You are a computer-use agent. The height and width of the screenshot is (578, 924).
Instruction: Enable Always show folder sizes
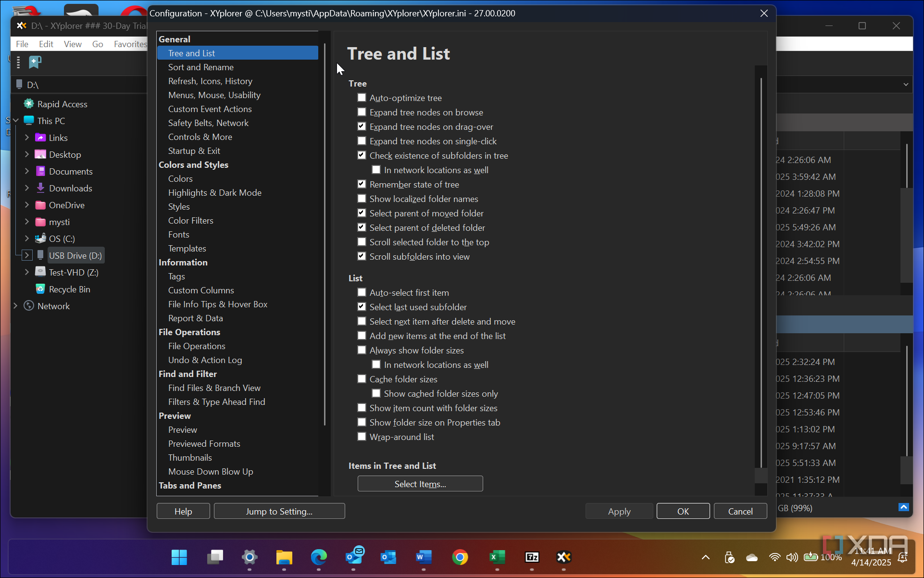pyautogui.click(x=362, y=350)
